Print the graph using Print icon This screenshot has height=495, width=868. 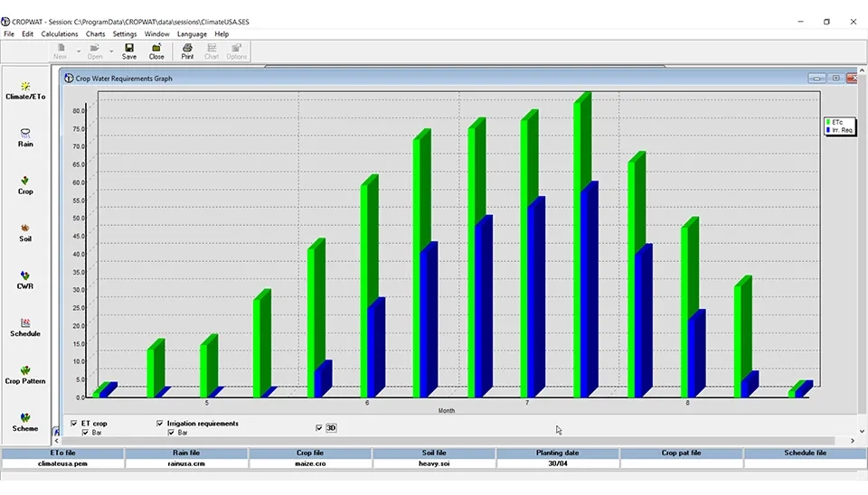pyautogui.click(x=187, y=51)
